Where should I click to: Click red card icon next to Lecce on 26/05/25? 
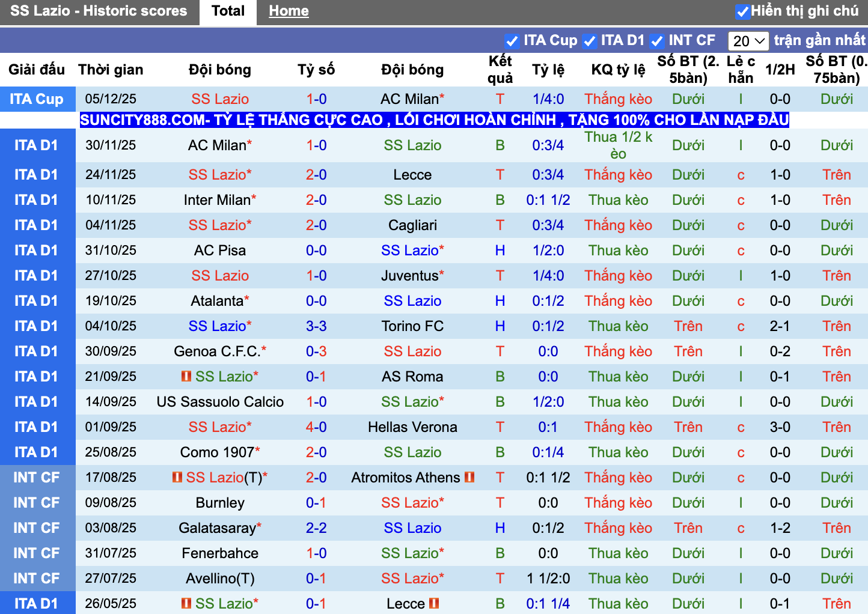[x=434, y=603]
